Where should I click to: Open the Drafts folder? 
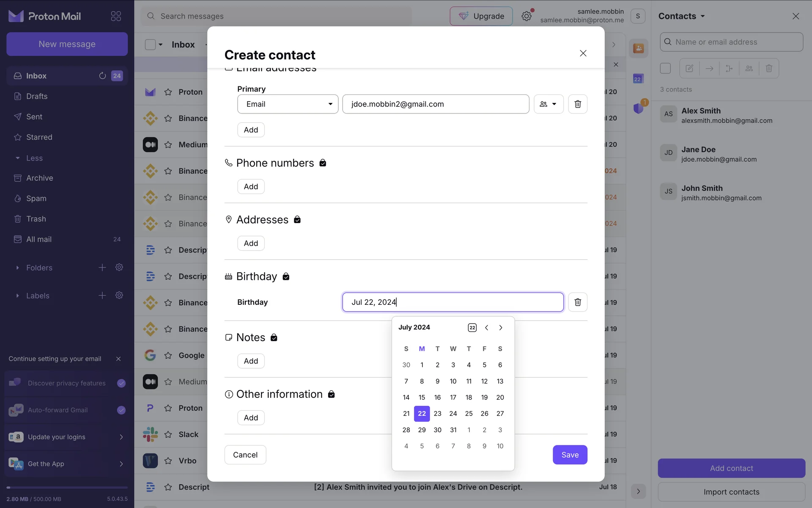click(37, 96)
